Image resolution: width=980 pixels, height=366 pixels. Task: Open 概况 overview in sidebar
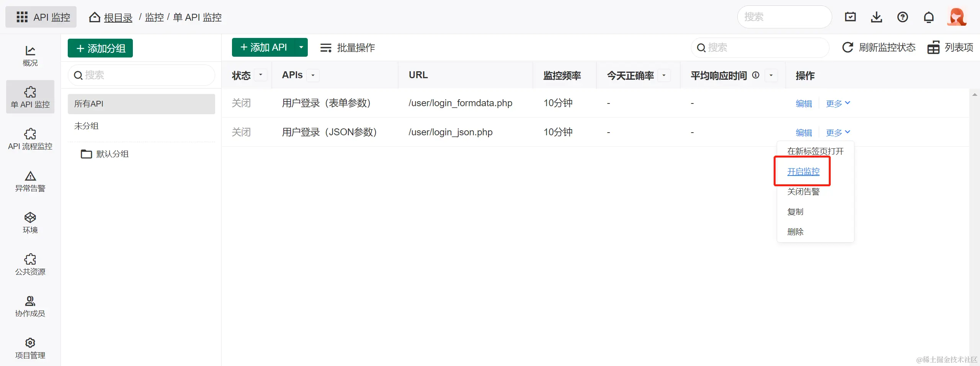pos(30,56)
